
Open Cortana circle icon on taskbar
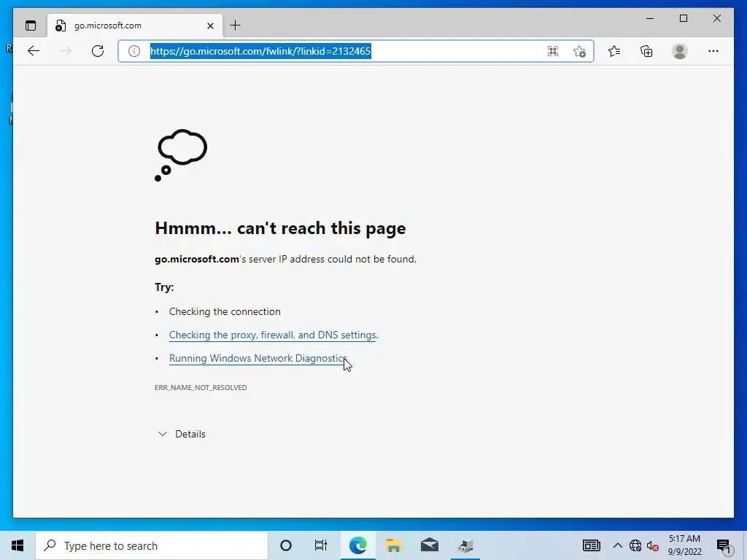(x=286, y=545)
